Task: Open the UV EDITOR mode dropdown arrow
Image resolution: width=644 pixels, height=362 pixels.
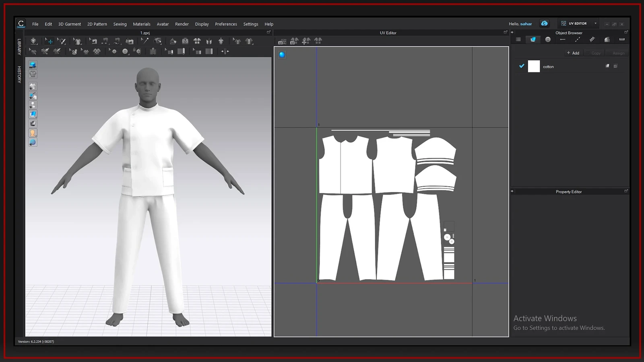Action: click(x=596, y=23)
